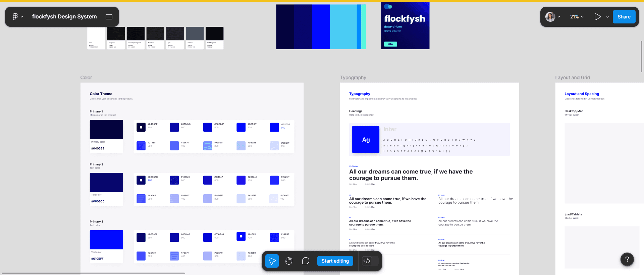Image resolution: width=644 pixels, height=275 pixels.
Task: Click the Primary 3 section title
Action: coord(96,222)
